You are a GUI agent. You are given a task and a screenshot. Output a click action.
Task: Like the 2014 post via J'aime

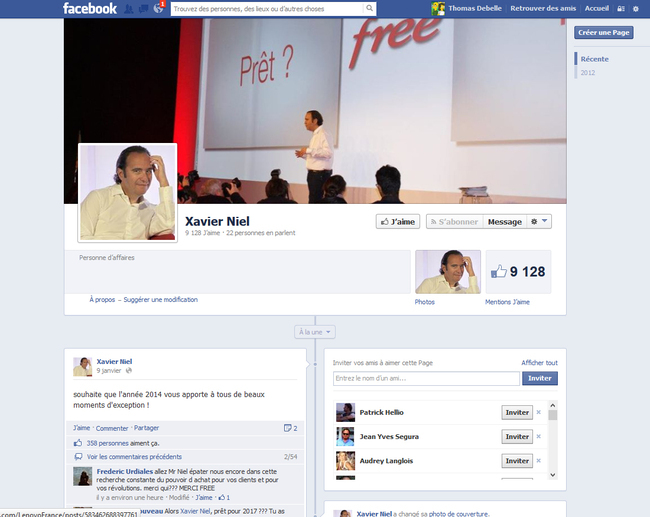pos(81,428)
